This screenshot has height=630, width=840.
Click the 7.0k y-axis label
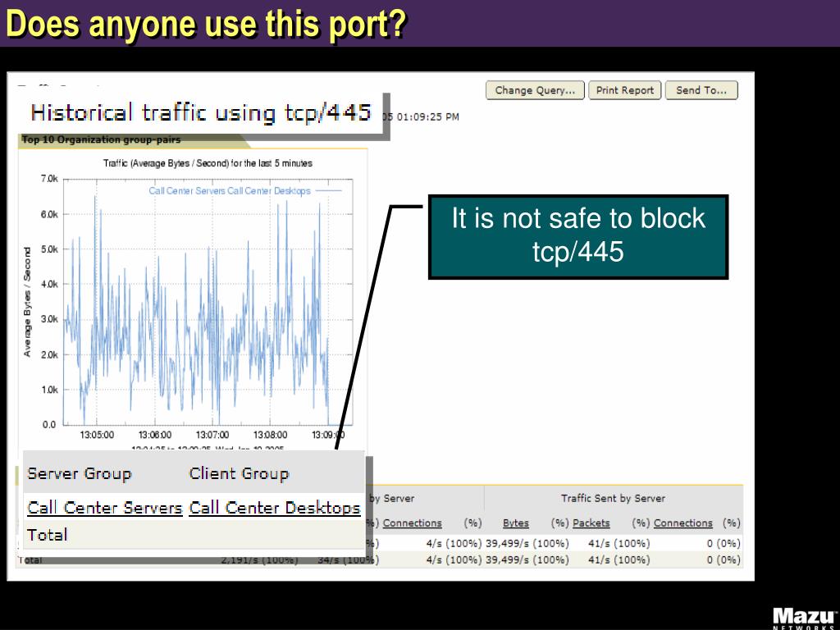coord(49,179)
